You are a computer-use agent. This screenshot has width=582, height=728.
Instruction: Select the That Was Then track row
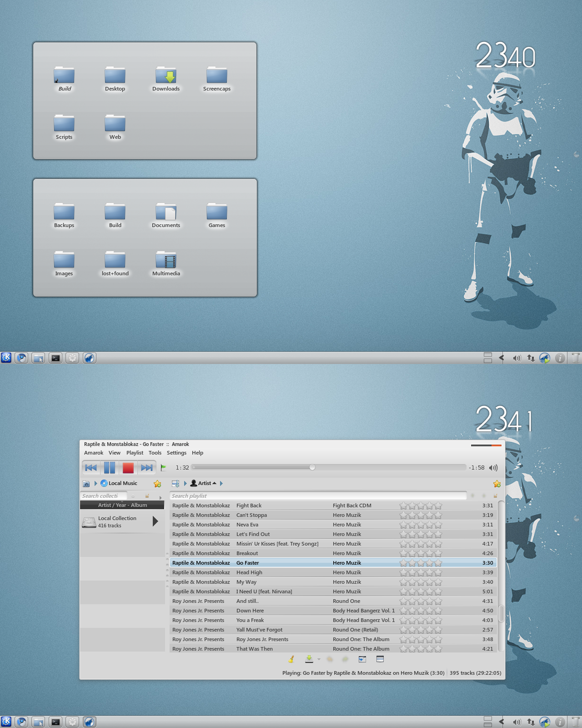pos(333,649)
